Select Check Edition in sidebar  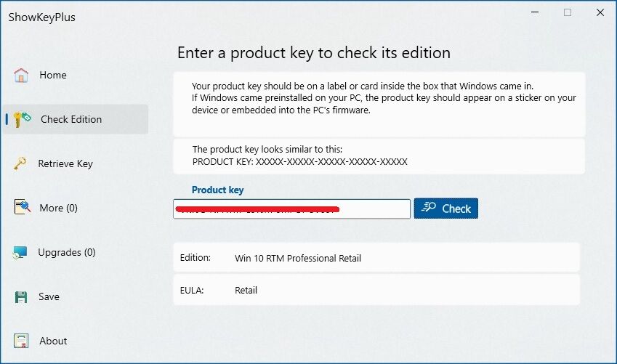(x=76, y=119)
